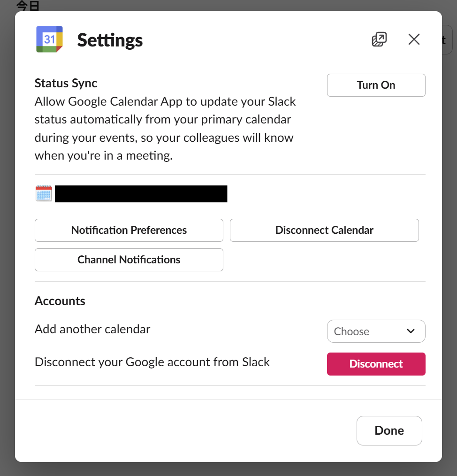Click the Accounts section heading
This screenshot has height=476, width=457.
tap(60, 301)
